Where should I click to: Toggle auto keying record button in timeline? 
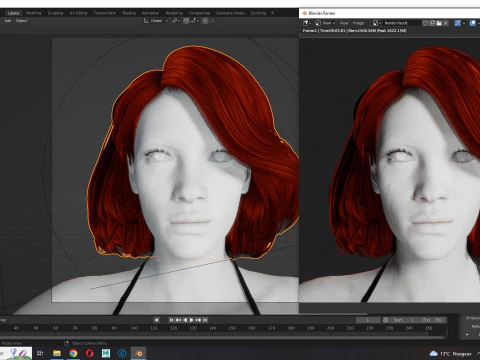point(156,320)
